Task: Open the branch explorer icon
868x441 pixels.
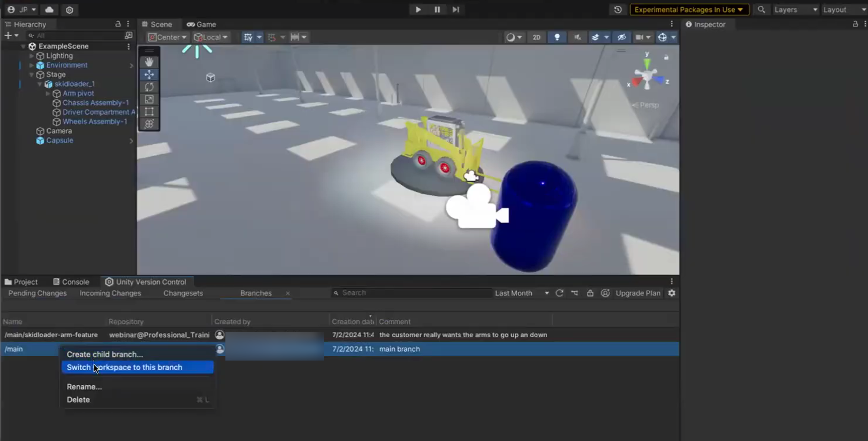Action: [x=575, y=293]
